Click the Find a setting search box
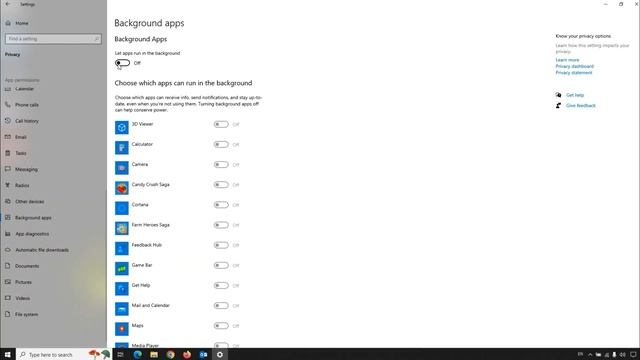640x360 pixels. (53, 39)
